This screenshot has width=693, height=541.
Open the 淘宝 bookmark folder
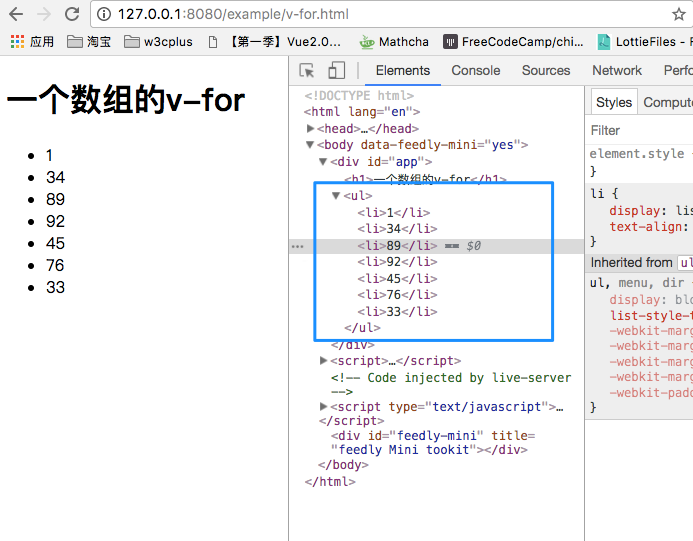(89, 42)
